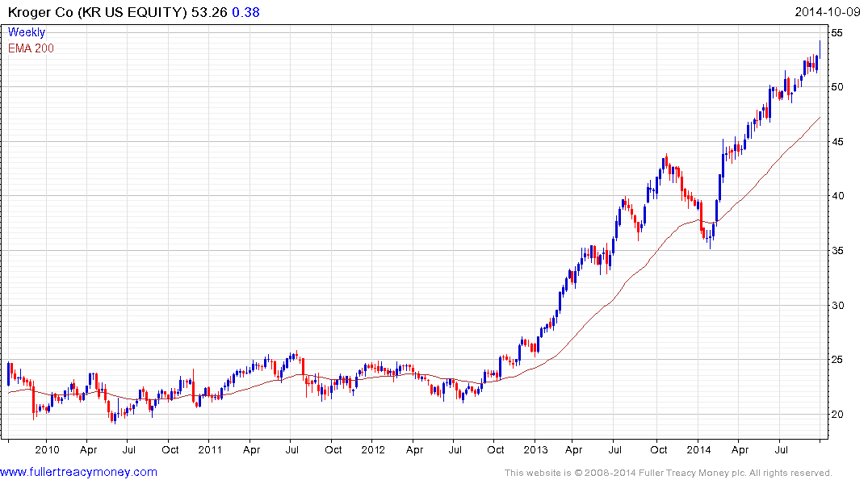Screen dimensions: 868x484
Task: Open the www.fullertreacymoney.com link
Action: (x=78, y=472)
